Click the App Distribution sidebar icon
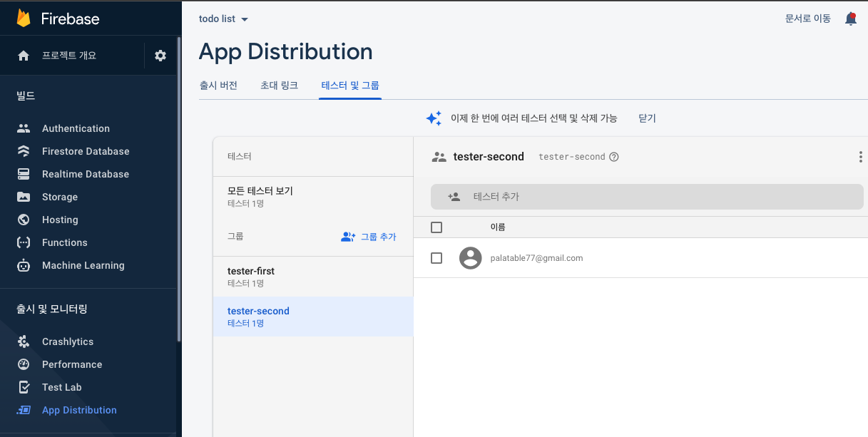868x437 pixels. pyautogui.click(x=24, y=410)
